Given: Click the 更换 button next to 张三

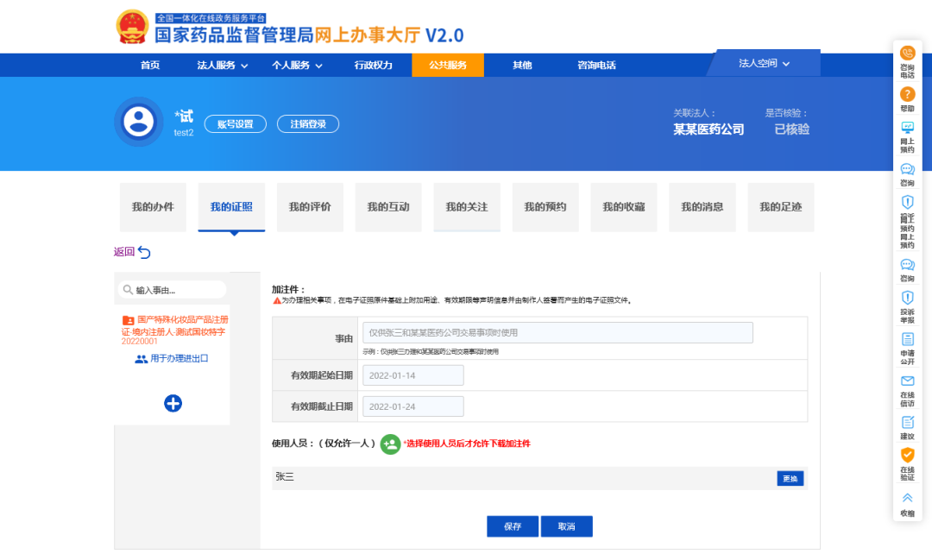Looking at the screenshot, I should [790, 478].
